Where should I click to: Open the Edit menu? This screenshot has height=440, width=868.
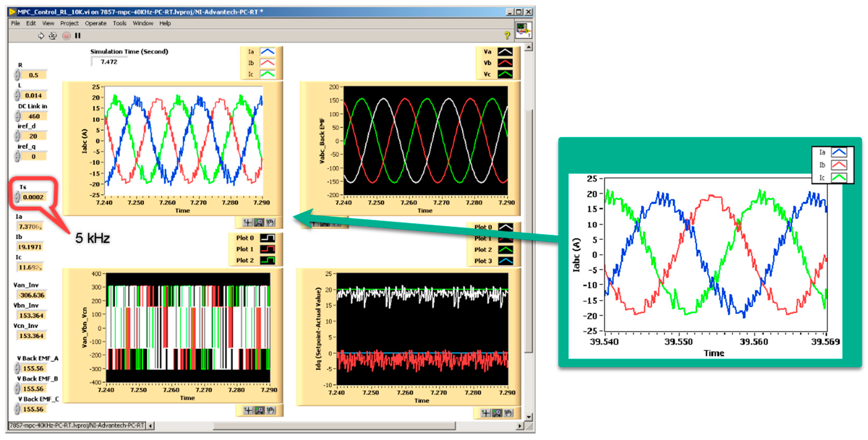click(31, 23)
